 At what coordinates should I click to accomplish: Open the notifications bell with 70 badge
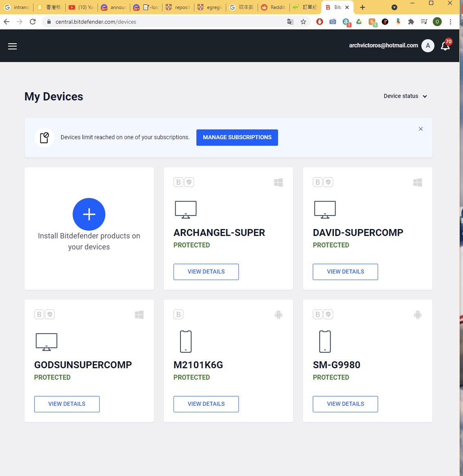pyautogui.click(x=446, y=45)
